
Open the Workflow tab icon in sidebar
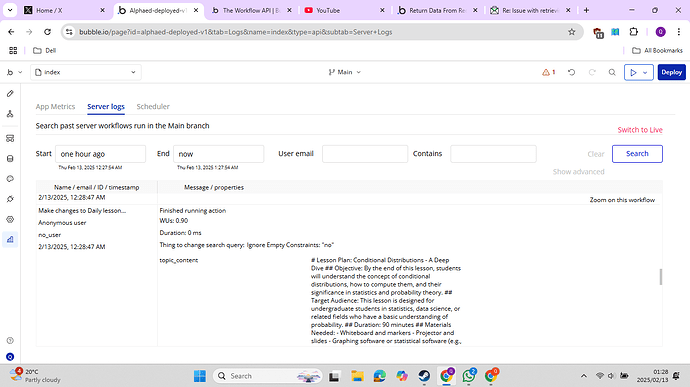[x=10, y=114]
